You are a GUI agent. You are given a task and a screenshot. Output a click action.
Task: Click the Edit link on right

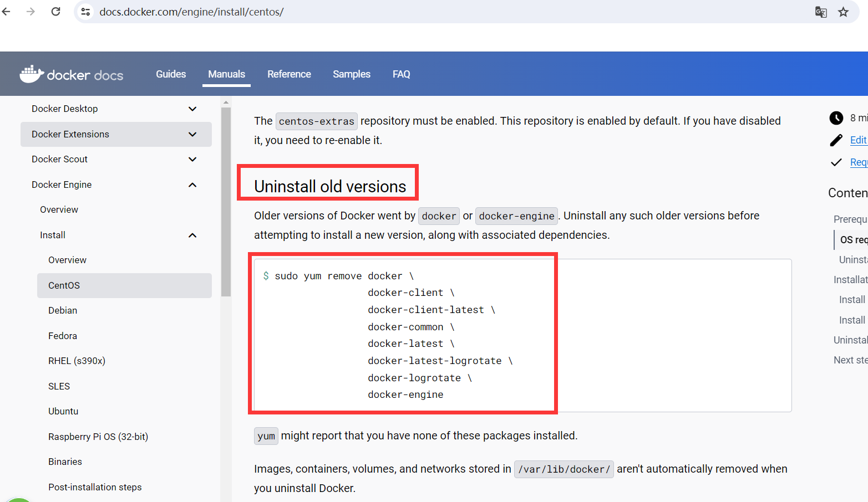click(x=858, y=140)
